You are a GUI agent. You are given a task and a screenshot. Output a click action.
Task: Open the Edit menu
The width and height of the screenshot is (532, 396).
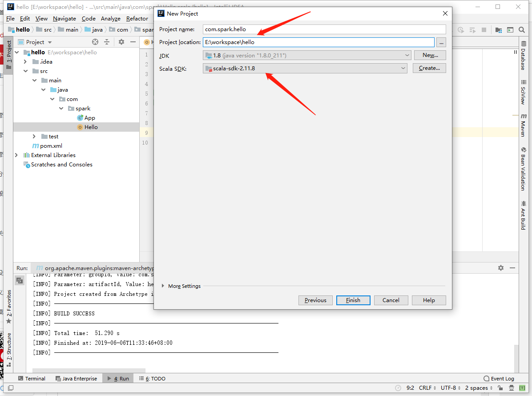(x=25, y=19)
